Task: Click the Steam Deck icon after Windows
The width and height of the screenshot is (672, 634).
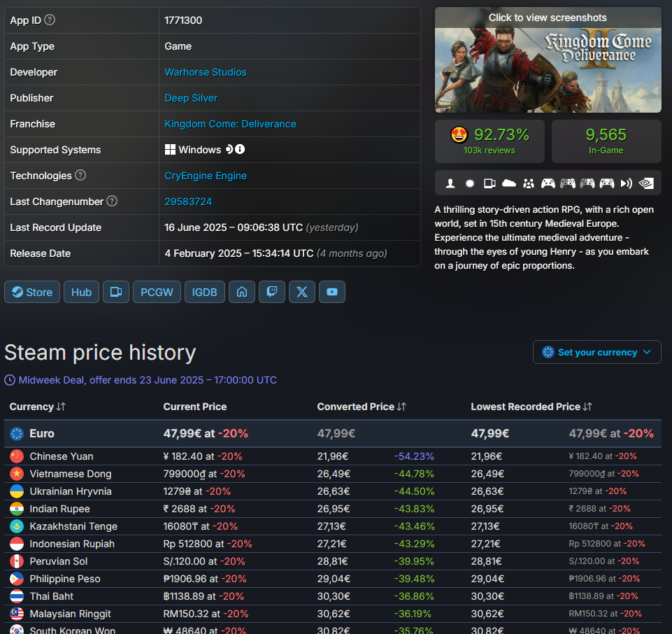Action: (x=229, y=149)
